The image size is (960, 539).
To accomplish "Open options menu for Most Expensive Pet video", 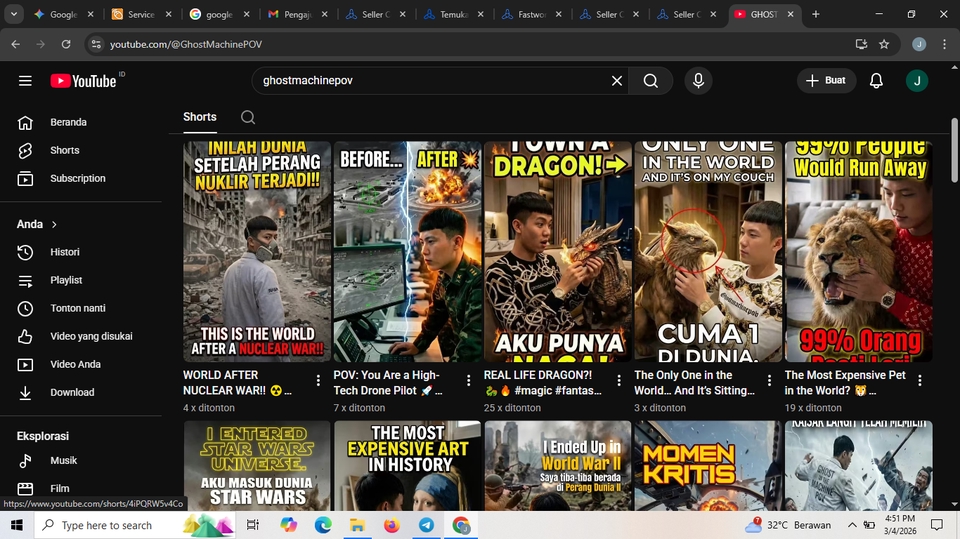I will (x=920, y=381).
